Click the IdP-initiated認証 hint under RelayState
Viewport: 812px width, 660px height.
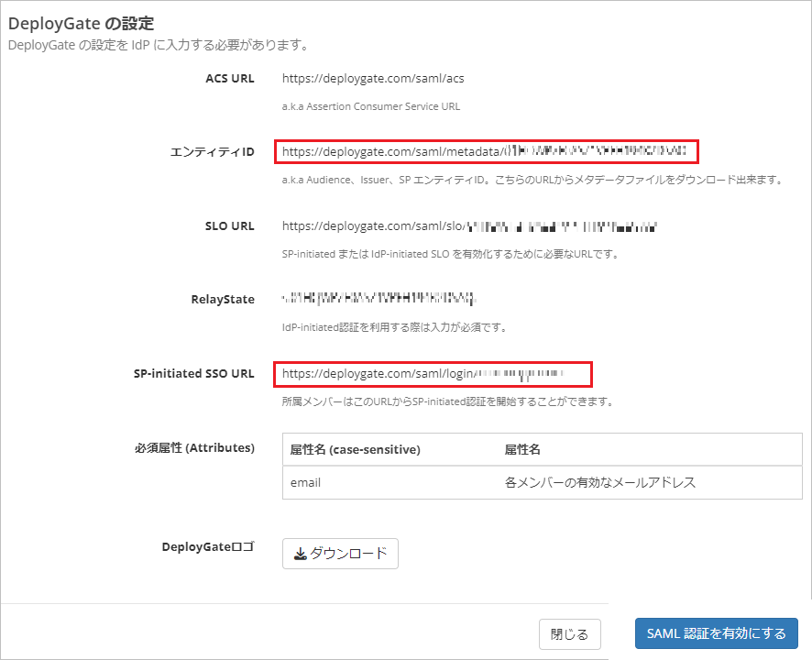(396, 327)
